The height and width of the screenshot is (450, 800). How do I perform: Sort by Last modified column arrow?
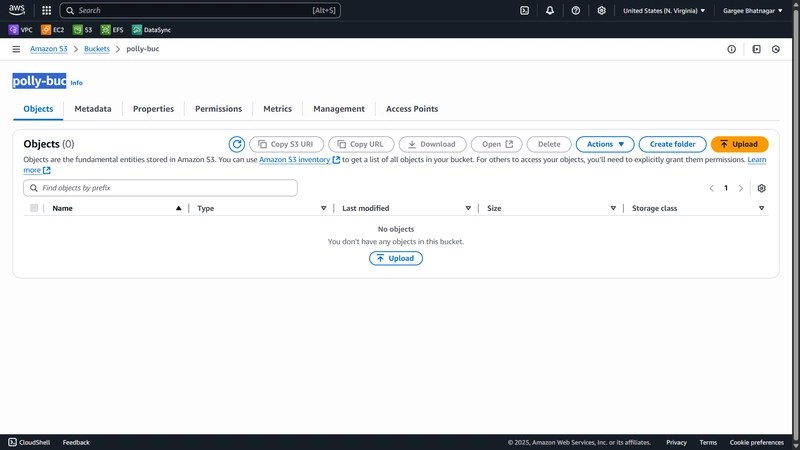click(x=468, y=208)
